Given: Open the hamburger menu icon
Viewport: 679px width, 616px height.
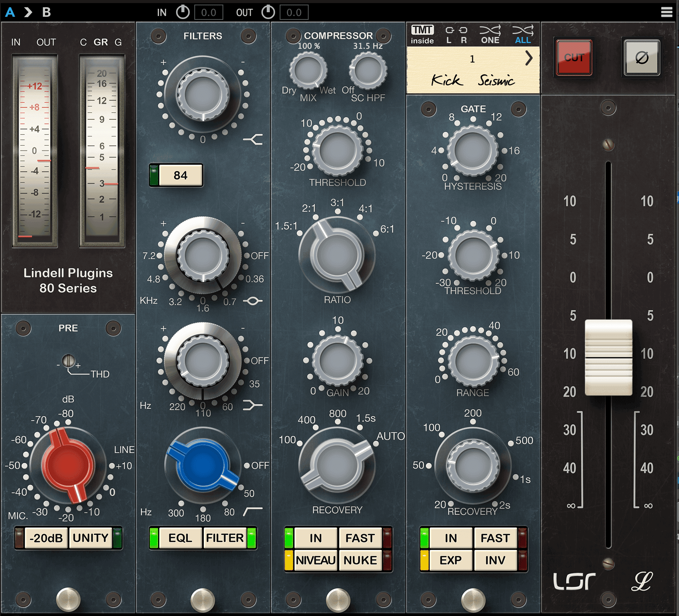Looking at the screenshot, I should pos(666,12).
